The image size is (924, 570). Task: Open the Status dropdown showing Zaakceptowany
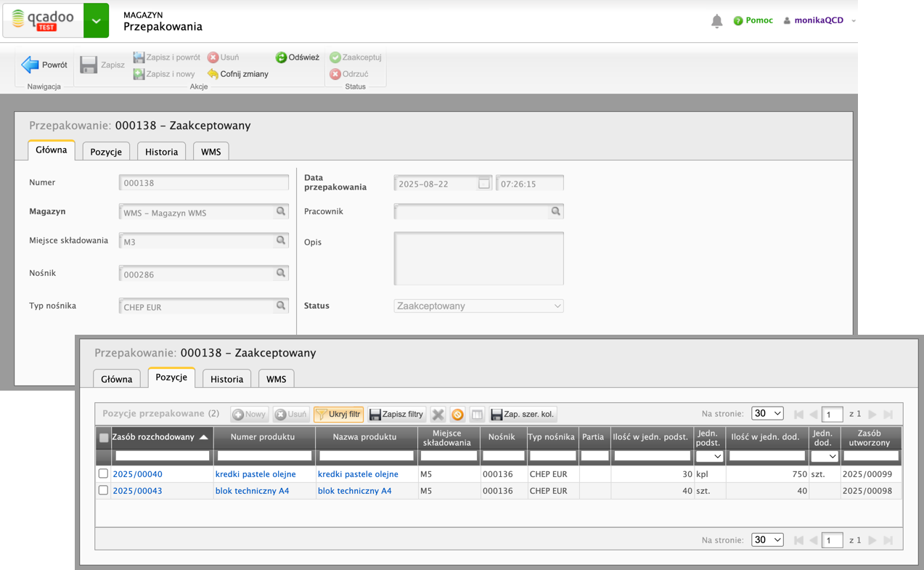pyautogui.click(x=479, y=306)
